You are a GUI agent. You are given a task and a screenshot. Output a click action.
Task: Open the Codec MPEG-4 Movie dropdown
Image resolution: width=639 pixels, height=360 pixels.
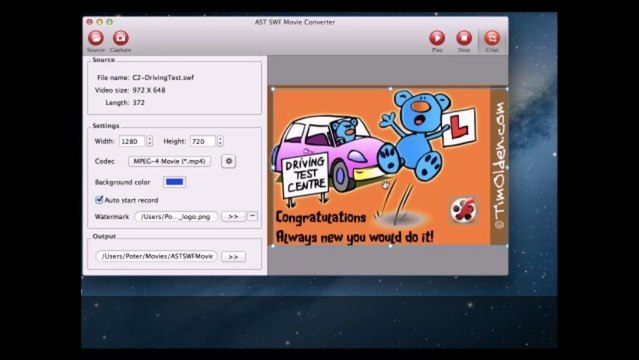pos(170,161)
